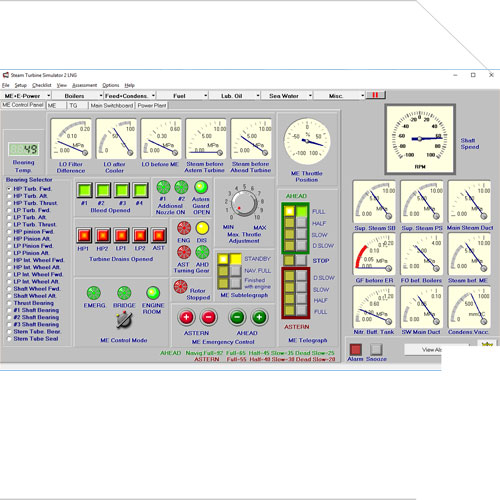Screen dimensions: 500x500
Task: Click the EMERG control mode lamp
Action: click(94, 293)
